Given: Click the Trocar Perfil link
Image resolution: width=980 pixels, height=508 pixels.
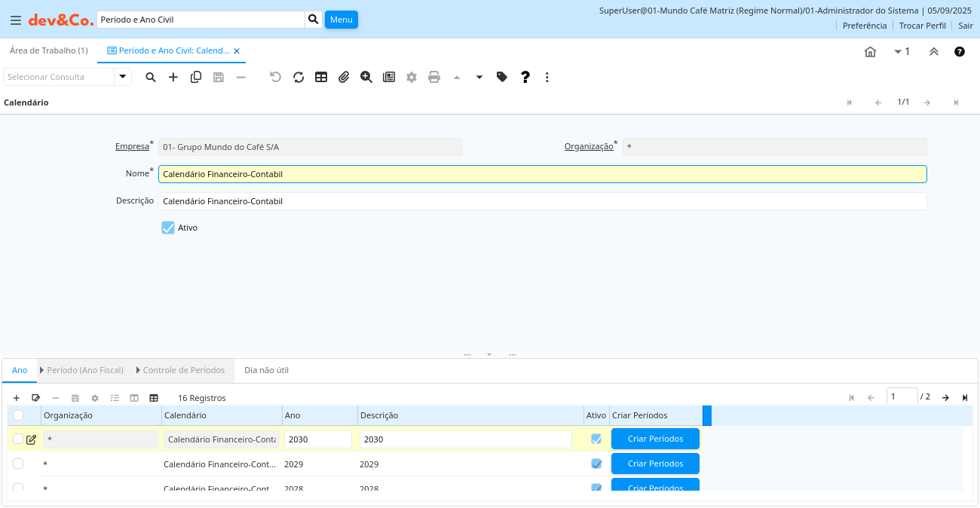Looking at the screenshot, I should pos(922,26).
